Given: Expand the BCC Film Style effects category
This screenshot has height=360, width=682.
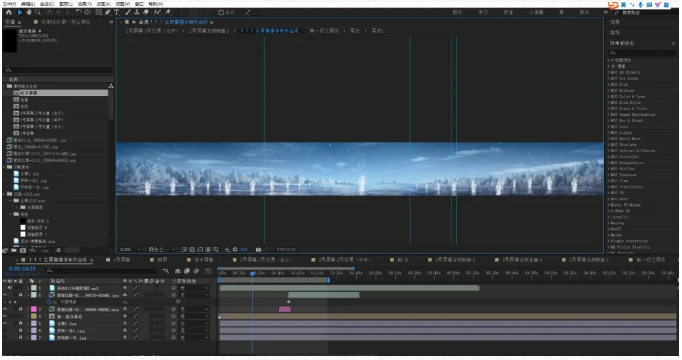Looking at the screenshot, I should (608, 103).
